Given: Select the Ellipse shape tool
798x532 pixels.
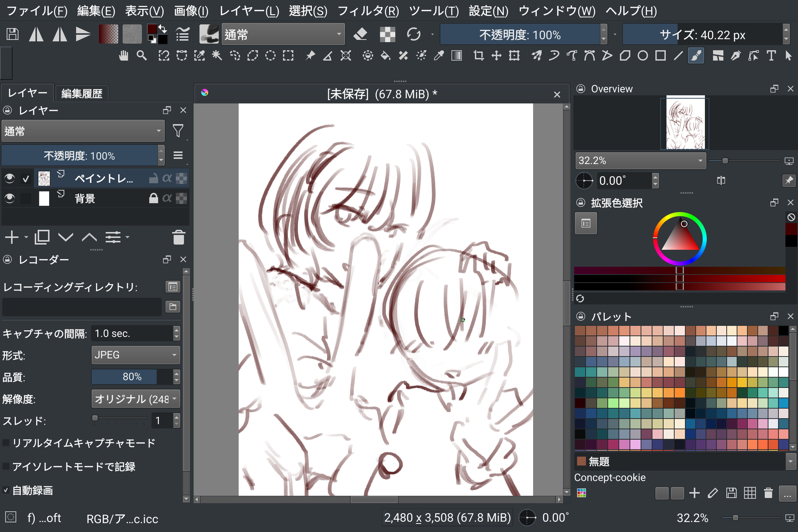Looking at the screenshot, I should (x=642, y=56).
